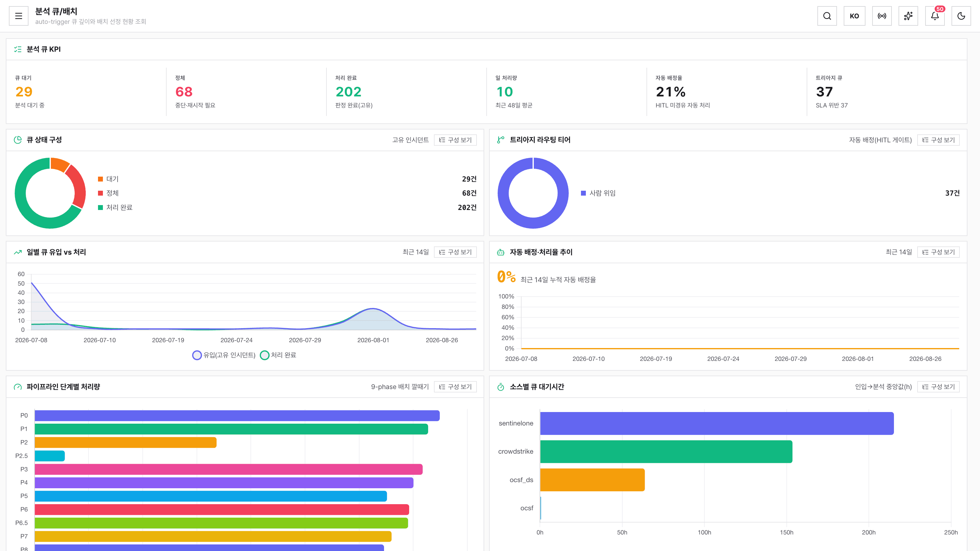Click the 사람 위임 37건 count

tap(952, 193)
